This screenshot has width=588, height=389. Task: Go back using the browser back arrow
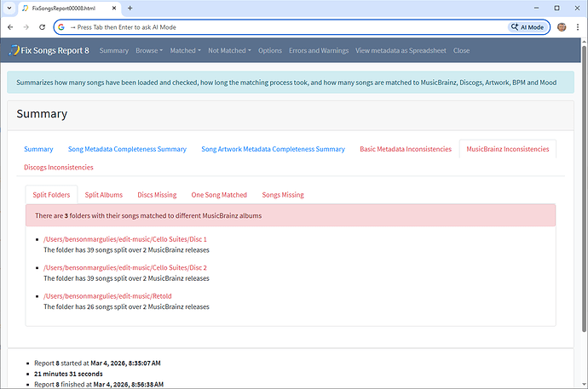(9, 27)
